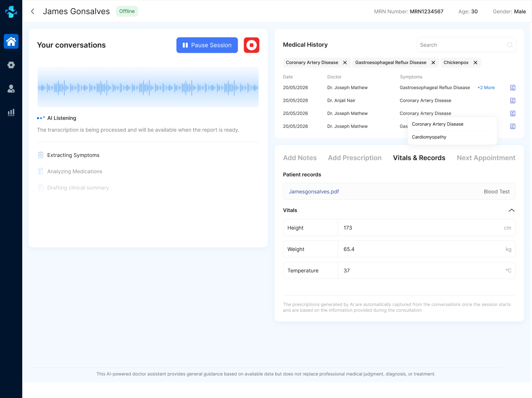Open report icon for Dr. Anjali Nair row
This screenshot has width=532, height=398.
coord(513,101)
